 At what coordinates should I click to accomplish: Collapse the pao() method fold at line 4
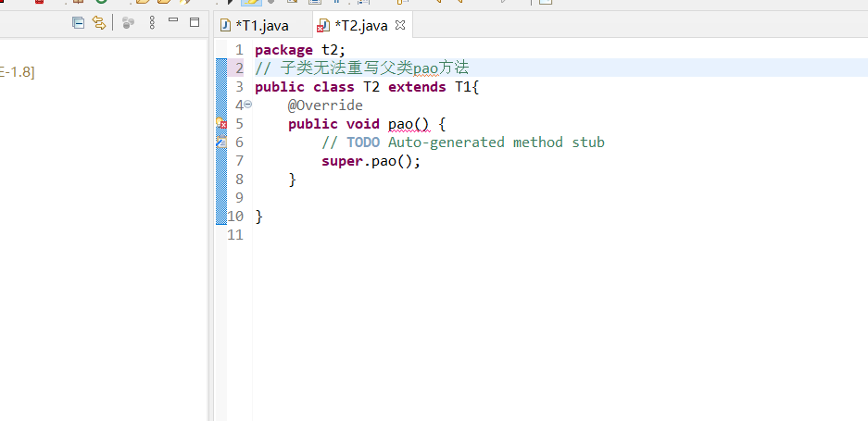(248, 105)
